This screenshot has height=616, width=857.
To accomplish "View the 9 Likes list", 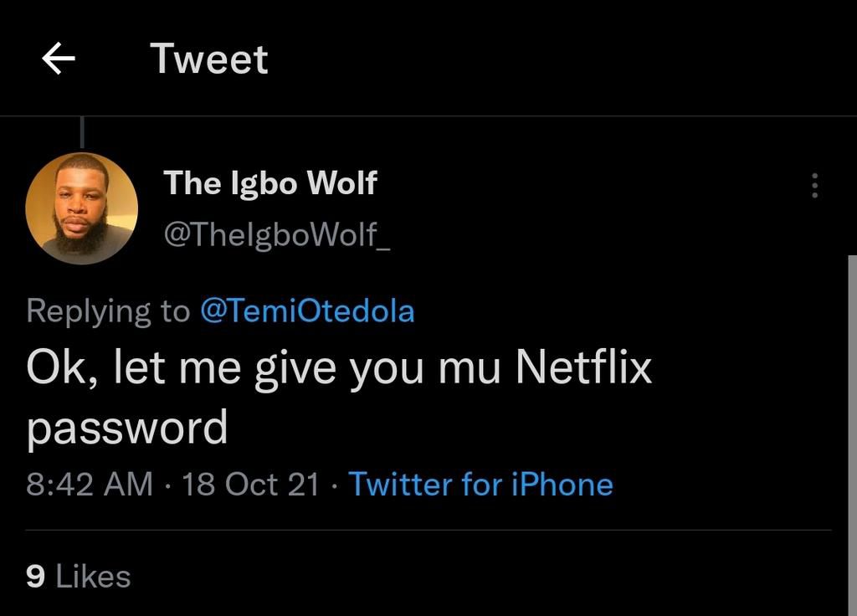I will pos(77,576).
